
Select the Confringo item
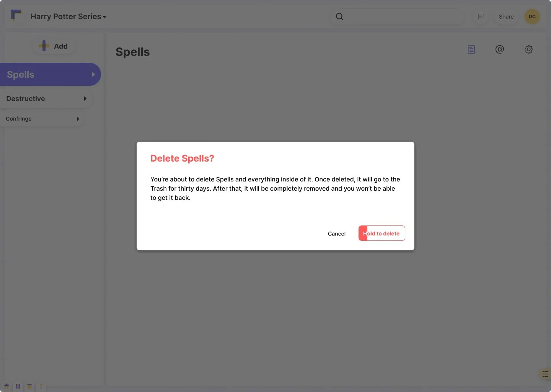click(x=41, y=119)
